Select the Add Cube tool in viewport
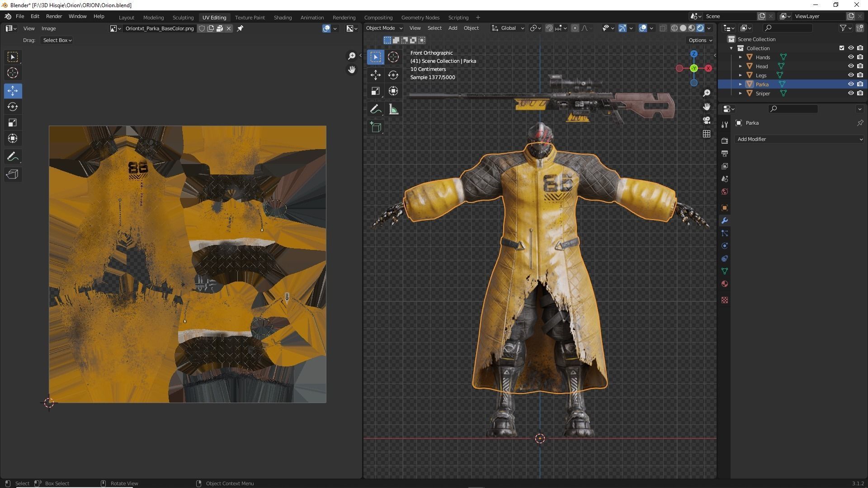This screenshot has height=488, width=868. point(375,127)
